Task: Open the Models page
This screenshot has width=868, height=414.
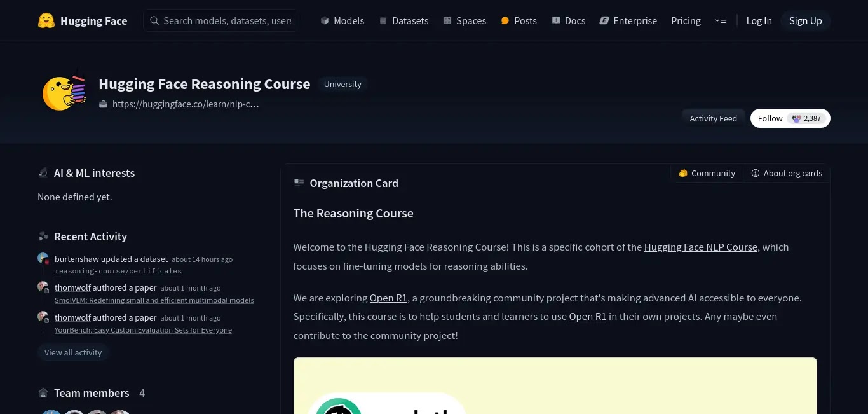Action: 342,20
